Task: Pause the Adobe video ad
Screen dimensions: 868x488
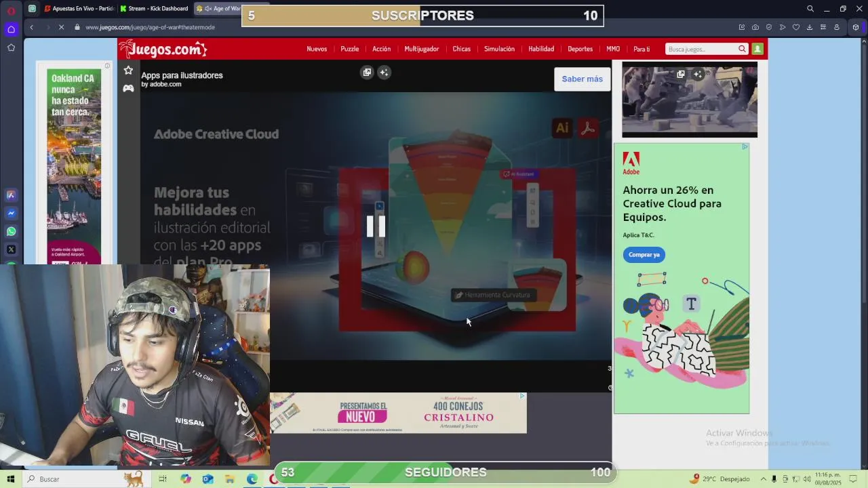Action: click(376, 226)
